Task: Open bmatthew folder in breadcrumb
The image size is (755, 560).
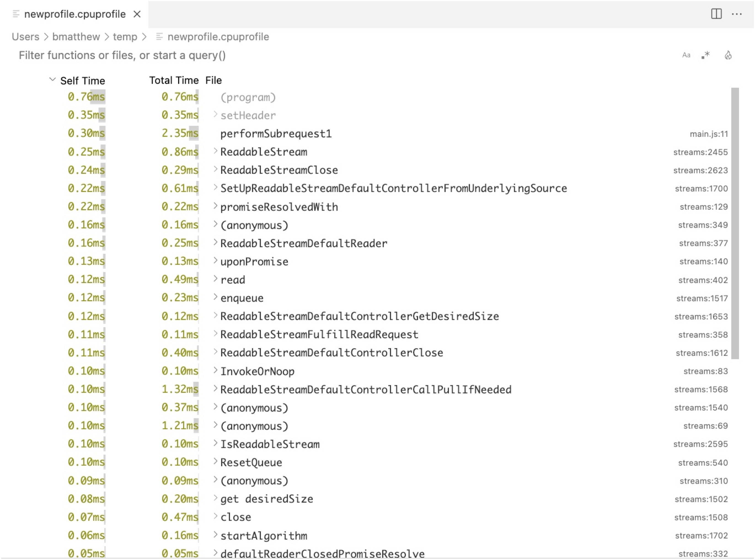Action: (x=76, y=37)
